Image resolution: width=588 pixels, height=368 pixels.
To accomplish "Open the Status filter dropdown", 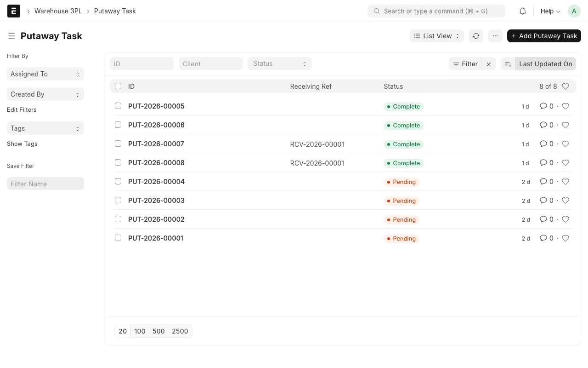I will 279,63.
